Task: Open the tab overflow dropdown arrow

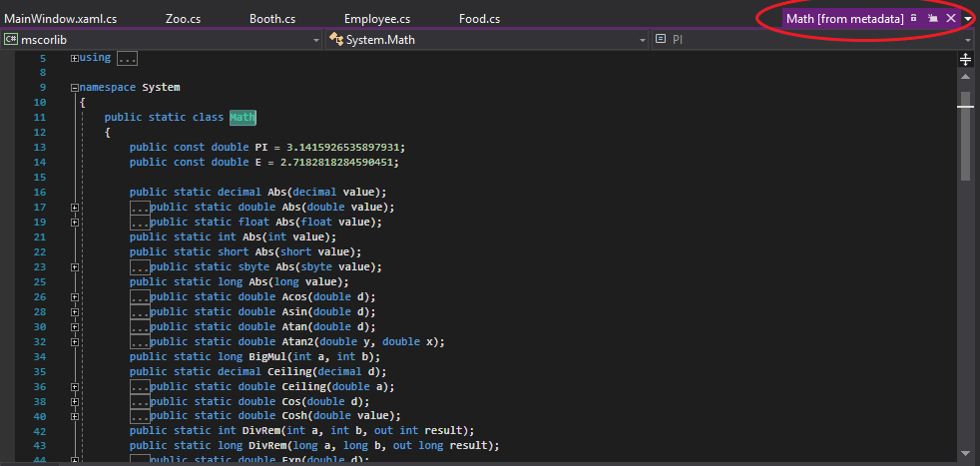Action: click(x=968, y=19)
